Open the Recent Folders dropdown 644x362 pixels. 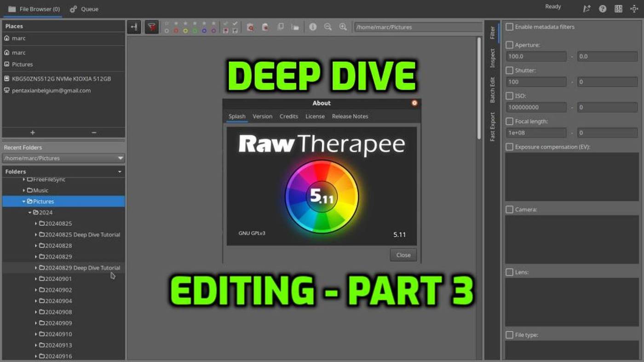[x=63, y=158]
